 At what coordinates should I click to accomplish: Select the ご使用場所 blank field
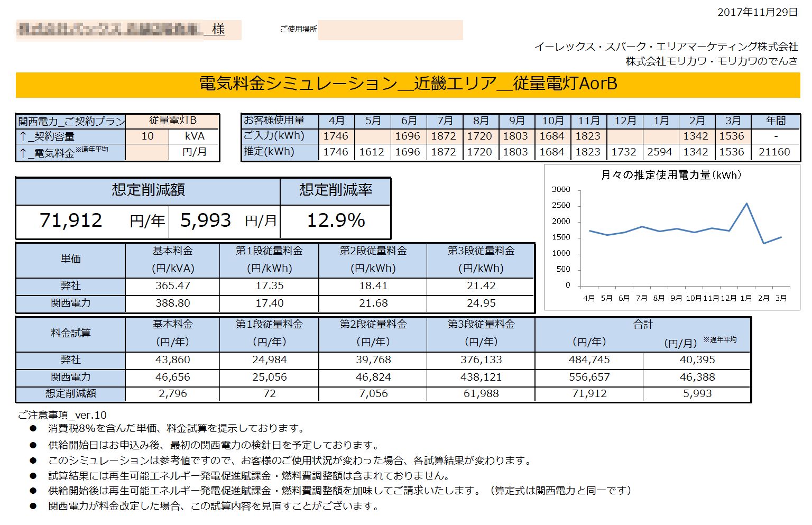(391, 30)
